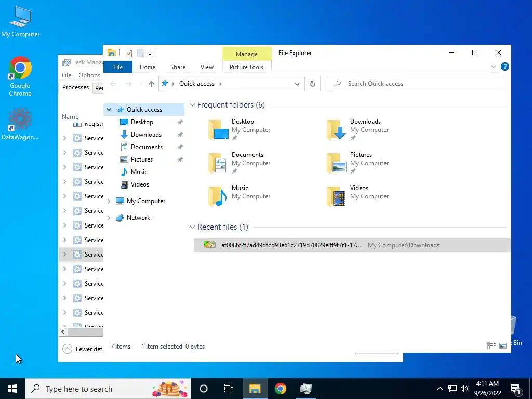The width and height of the screenshot is (532, 399).
Task: Select Network in the navigation pane
Action: (x=138, y=218)
